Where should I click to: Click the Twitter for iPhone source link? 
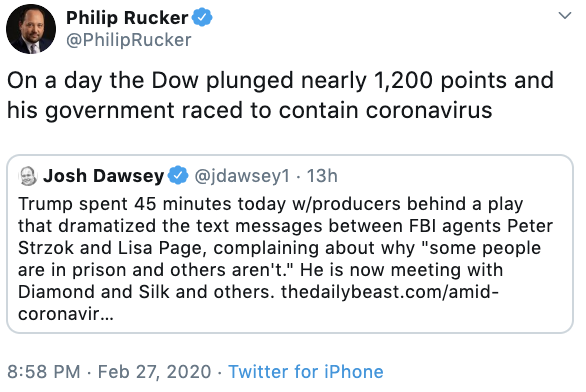(306, 372)
